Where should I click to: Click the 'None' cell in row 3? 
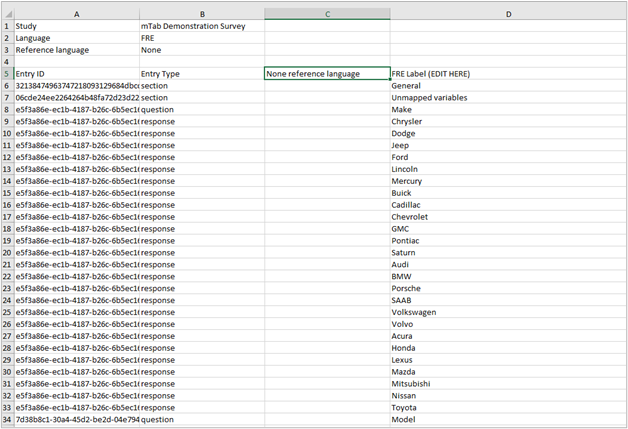click(202, 50)
